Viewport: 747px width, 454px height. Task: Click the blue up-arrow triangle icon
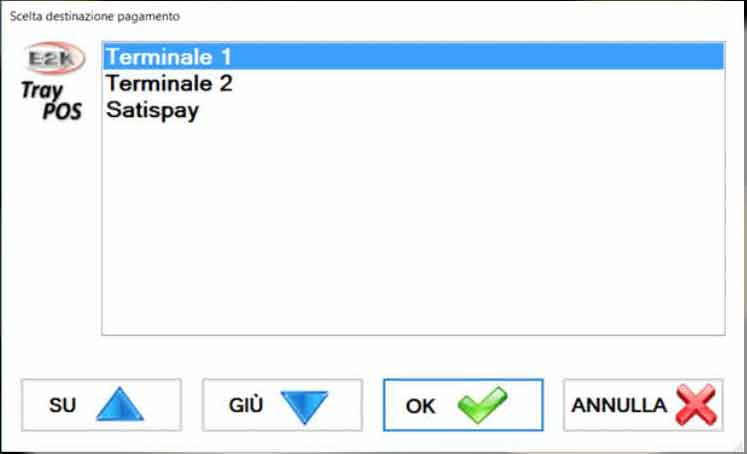coord(120,404)
